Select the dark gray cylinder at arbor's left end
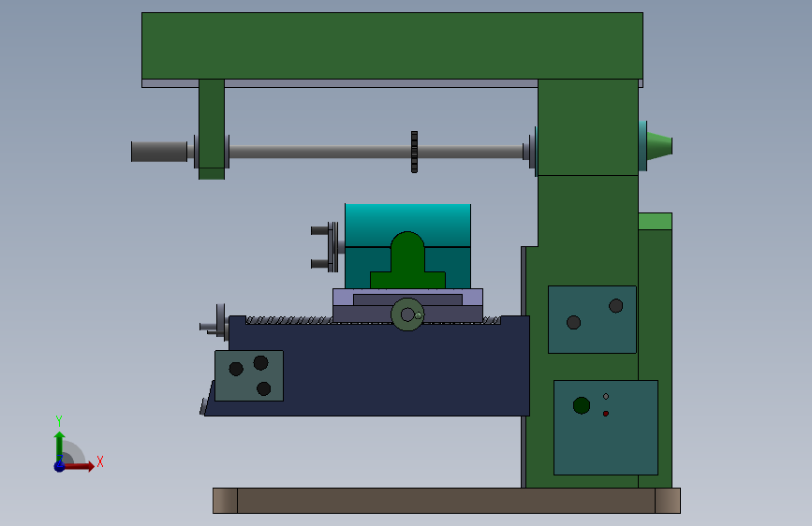 pos(159,152)
